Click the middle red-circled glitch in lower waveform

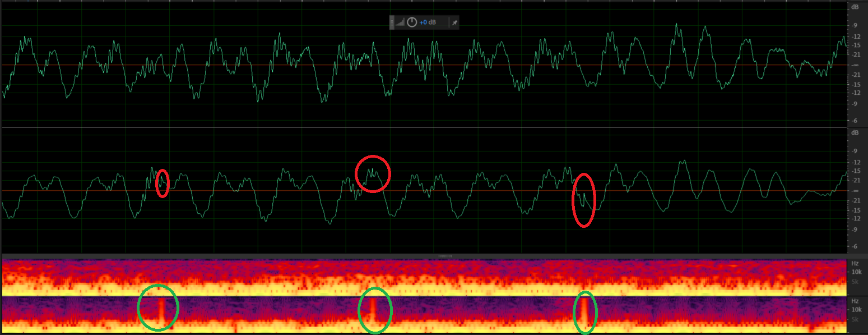[373, 173]
